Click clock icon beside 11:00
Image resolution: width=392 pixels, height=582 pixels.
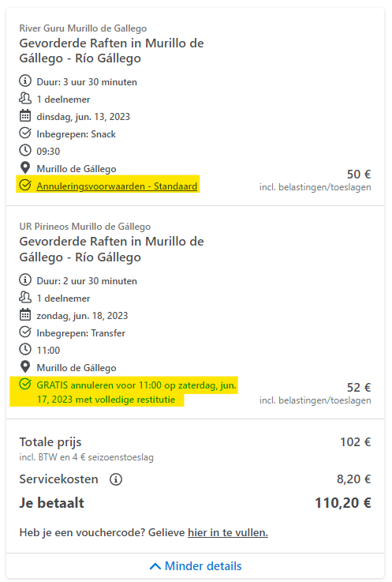coord(25,349)
